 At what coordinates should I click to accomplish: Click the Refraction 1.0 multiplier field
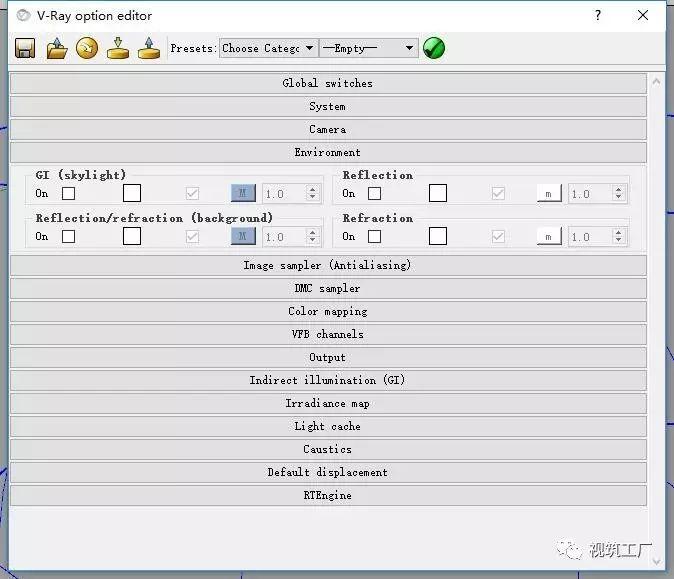point(590,237)
